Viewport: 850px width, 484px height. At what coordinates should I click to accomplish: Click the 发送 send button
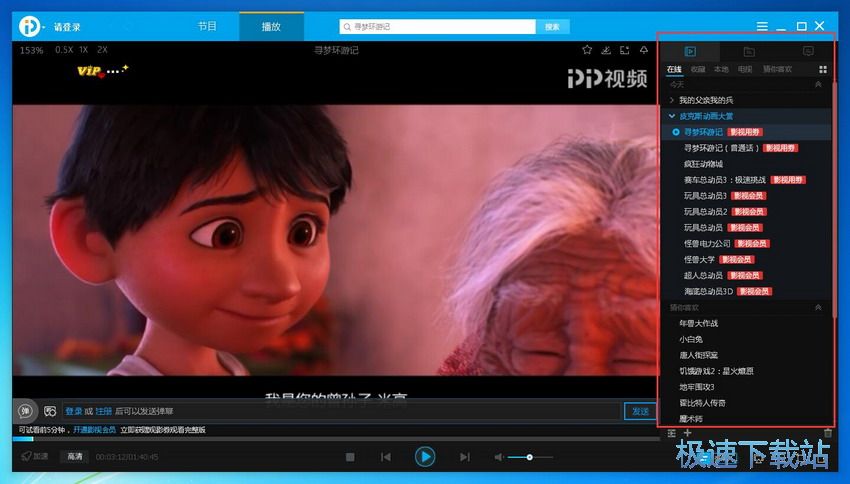(x=640, y=411)
